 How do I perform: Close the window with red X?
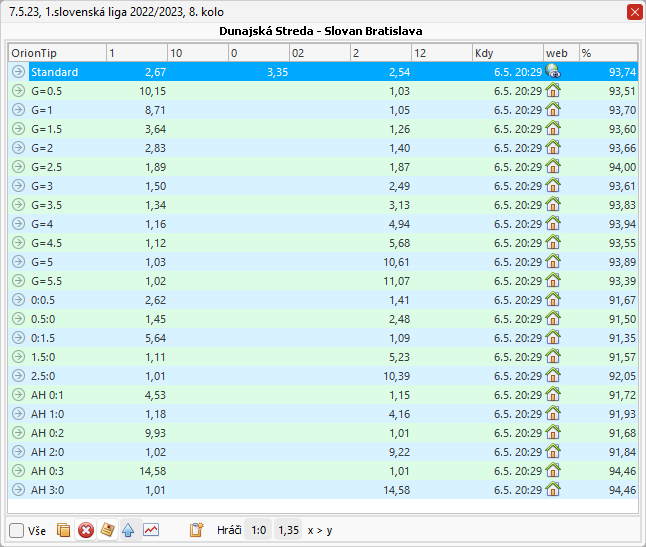[x=634, y=12]
